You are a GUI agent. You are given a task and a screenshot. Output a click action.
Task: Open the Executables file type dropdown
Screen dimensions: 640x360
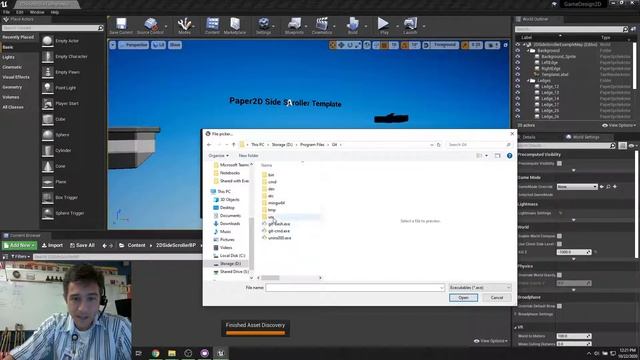[x=480, y=288]
